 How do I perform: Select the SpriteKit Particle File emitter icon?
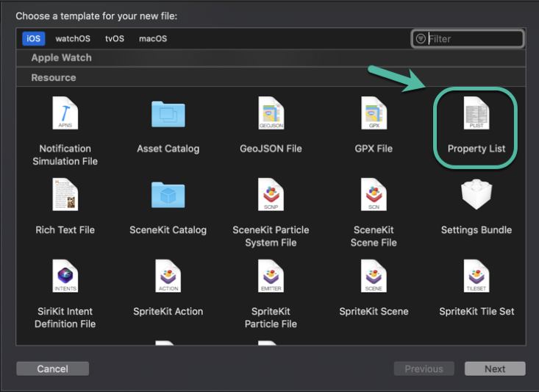click(x=271, y=276)
